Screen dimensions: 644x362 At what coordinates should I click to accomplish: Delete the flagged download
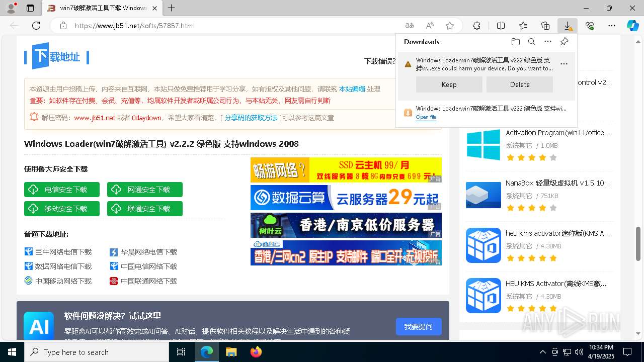coord(520,84)
